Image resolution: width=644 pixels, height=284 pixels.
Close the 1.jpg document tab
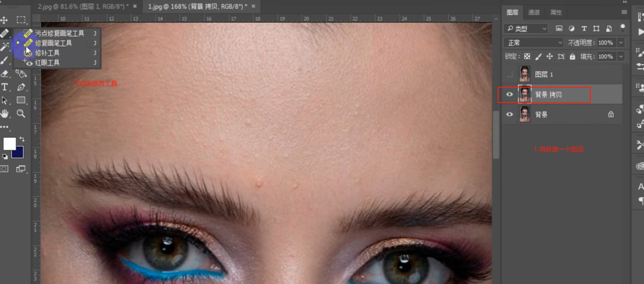pos(253,6)
